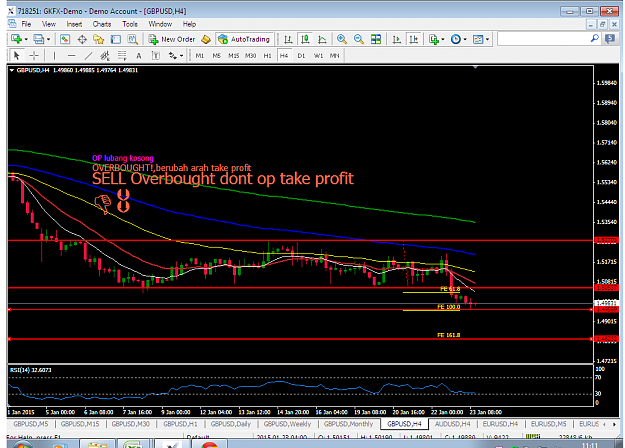Image resolution: width=625 pixels, height=448 pixels.
Task: Open the MQL5 community chat icon
Action: click(610, 39)
